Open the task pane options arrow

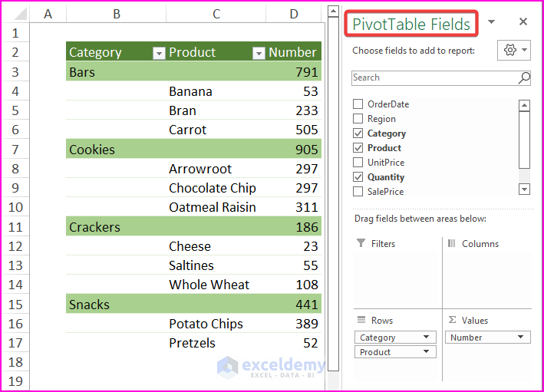coord(492,22)
